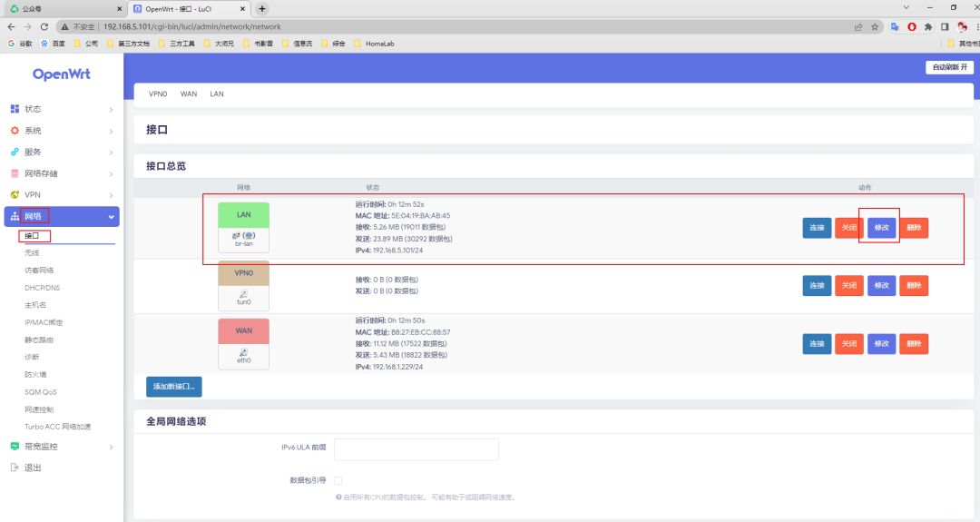This screenshot has width=980, height=522.
Task: Close the OpenWrt browser tab
Action: (x=242, y=9)
